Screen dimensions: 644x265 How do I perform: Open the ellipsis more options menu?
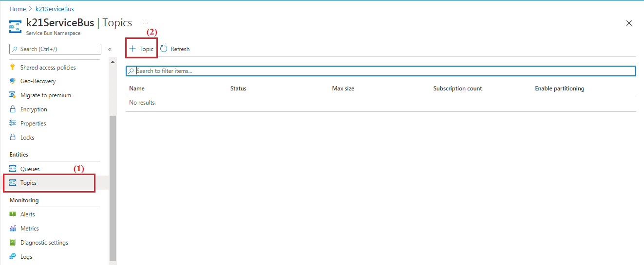click(146, 23)
